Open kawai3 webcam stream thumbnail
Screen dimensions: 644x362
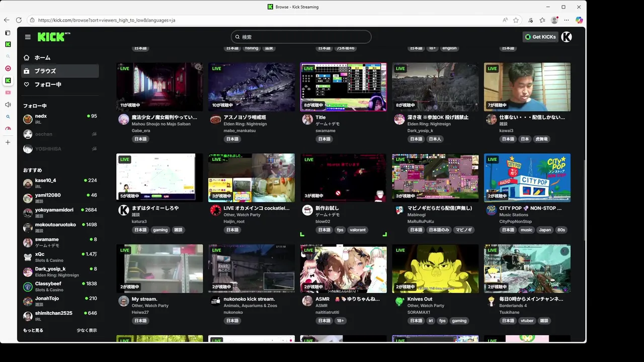[527, 87]
